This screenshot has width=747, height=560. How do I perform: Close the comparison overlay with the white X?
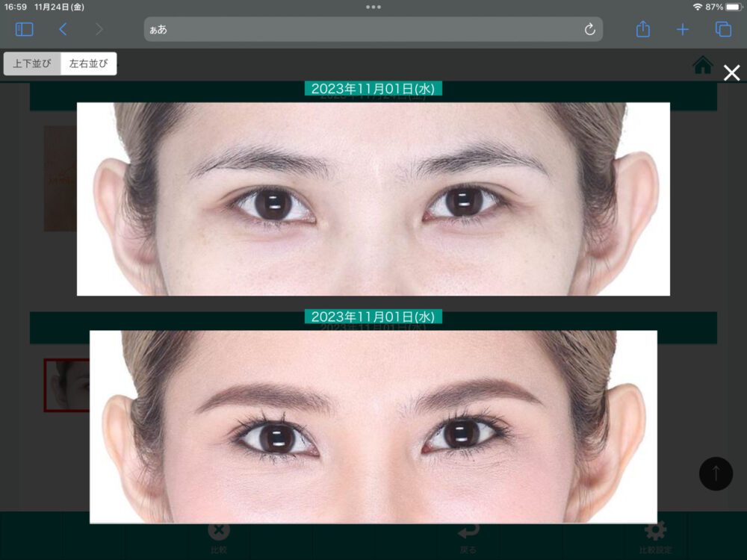coord(732,72)
